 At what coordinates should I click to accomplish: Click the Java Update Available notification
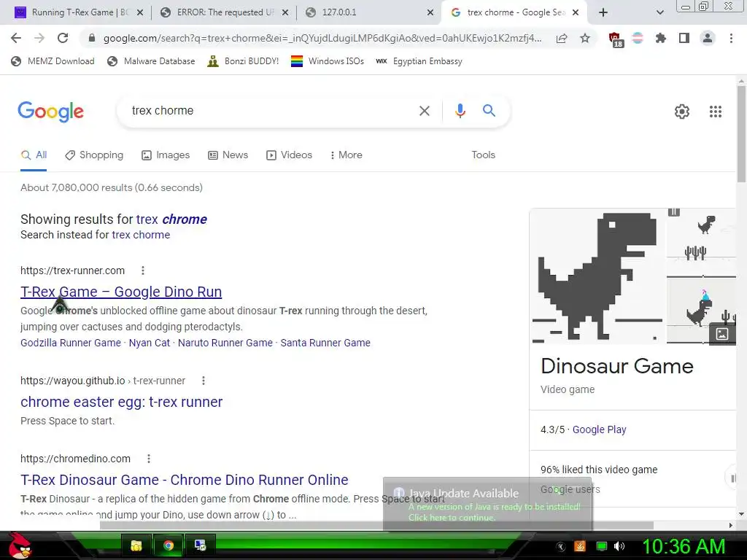(487, 504)
